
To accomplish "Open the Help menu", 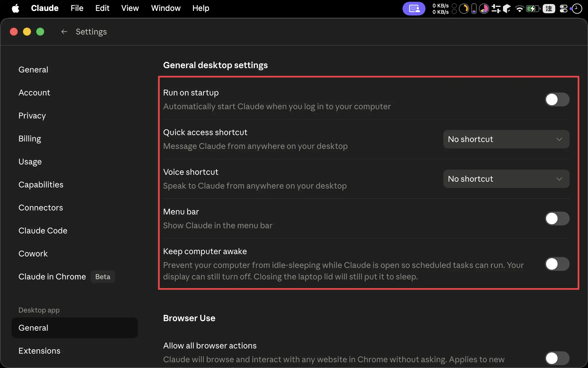I will [201, 8].
